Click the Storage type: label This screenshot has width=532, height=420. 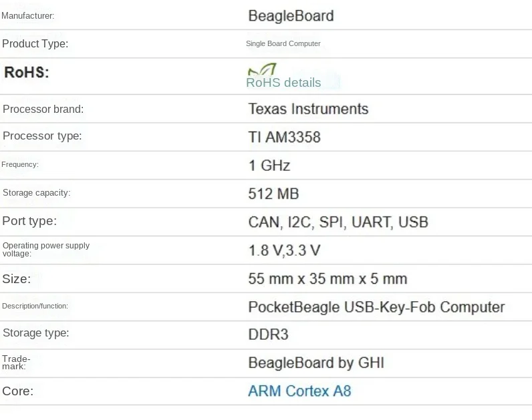coord(35,333)
